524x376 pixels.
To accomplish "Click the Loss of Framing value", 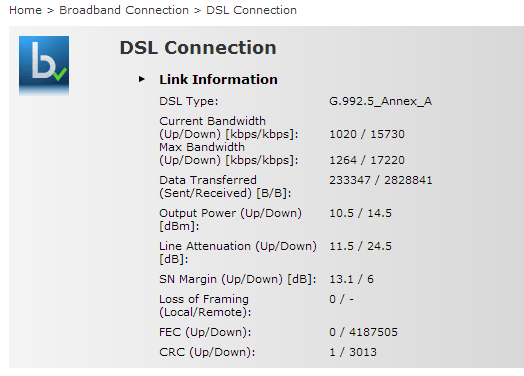I will tap(341, 299).
